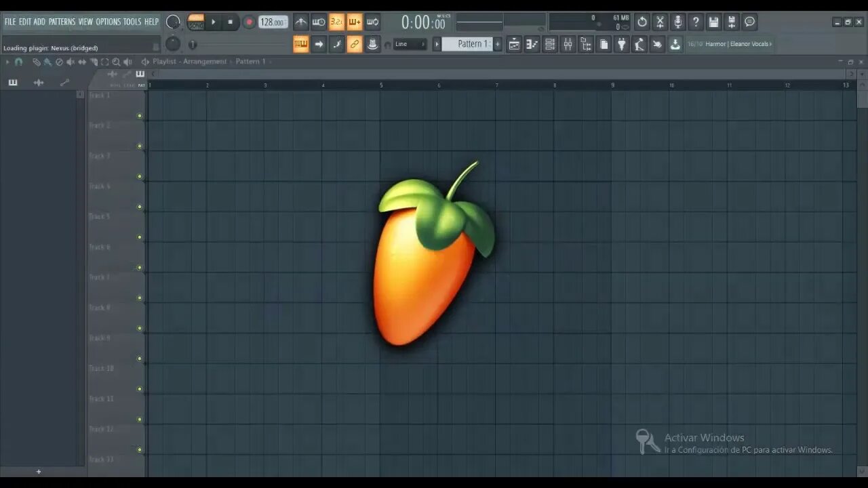Mute Track 5 using its green dot
The image size is (868, 488).
pyautogui.click(x=140, y=237)
